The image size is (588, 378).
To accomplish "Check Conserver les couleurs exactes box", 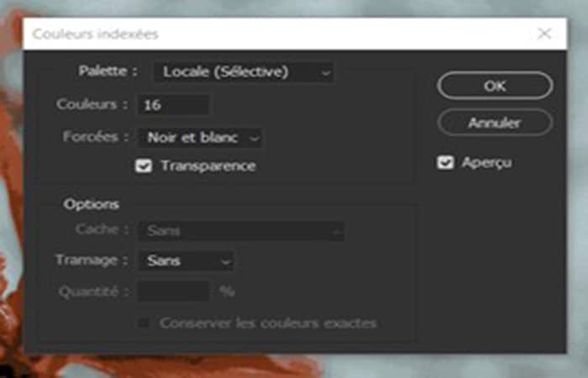I will (x=144, y=323).
